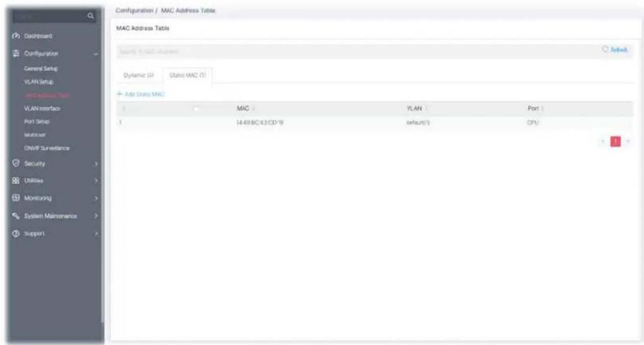Click the Configuration sliders icon

[16, 53]
